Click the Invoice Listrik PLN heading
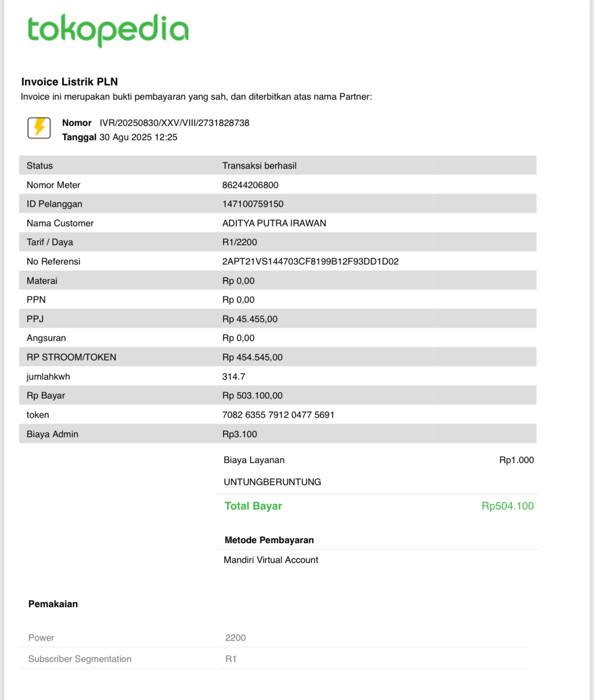Viewport: 594px width, 700px height. pyautogui.click(x=70, y=82)
